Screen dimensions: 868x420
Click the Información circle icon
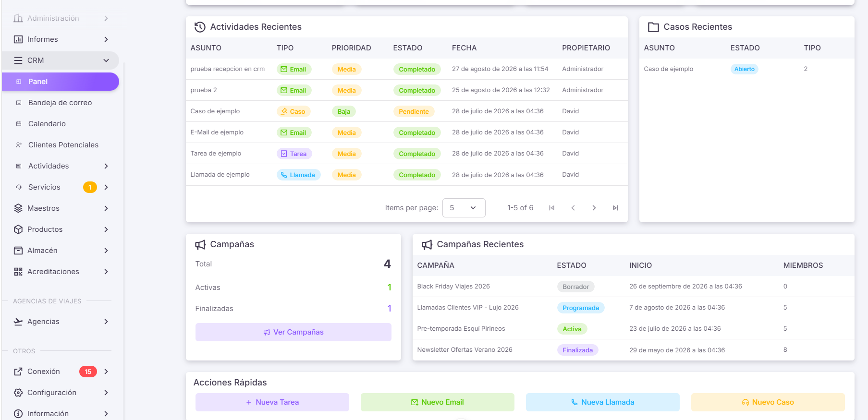click(x=18, y=414)
